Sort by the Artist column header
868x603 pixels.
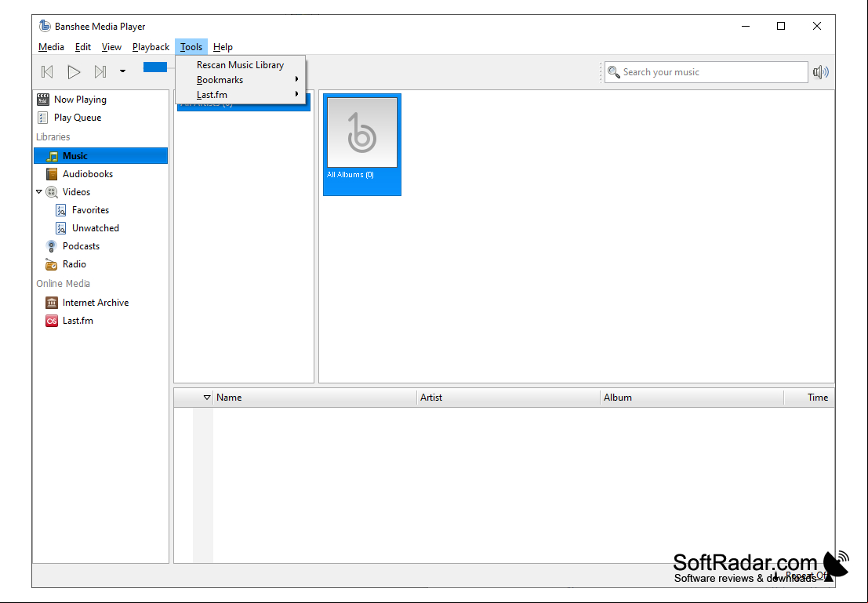tap(509, 398)
